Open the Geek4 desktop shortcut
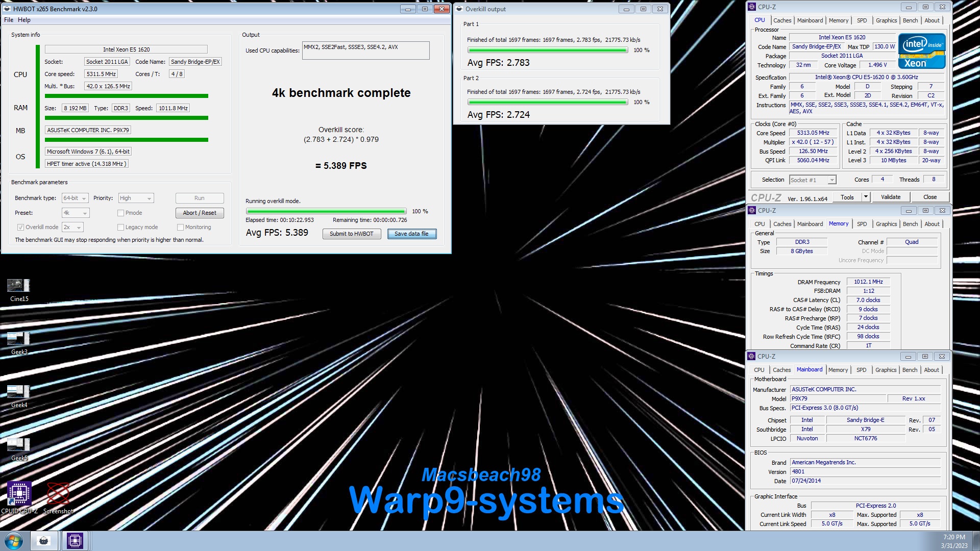Screen dimensions: 980x551 (19, 396)
